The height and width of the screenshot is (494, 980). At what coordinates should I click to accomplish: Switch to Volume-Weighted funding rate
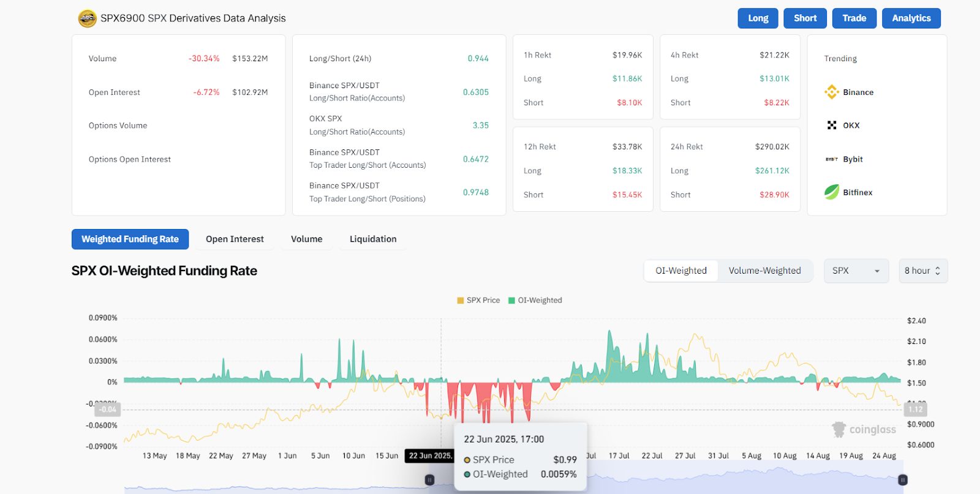coord(764,271)
